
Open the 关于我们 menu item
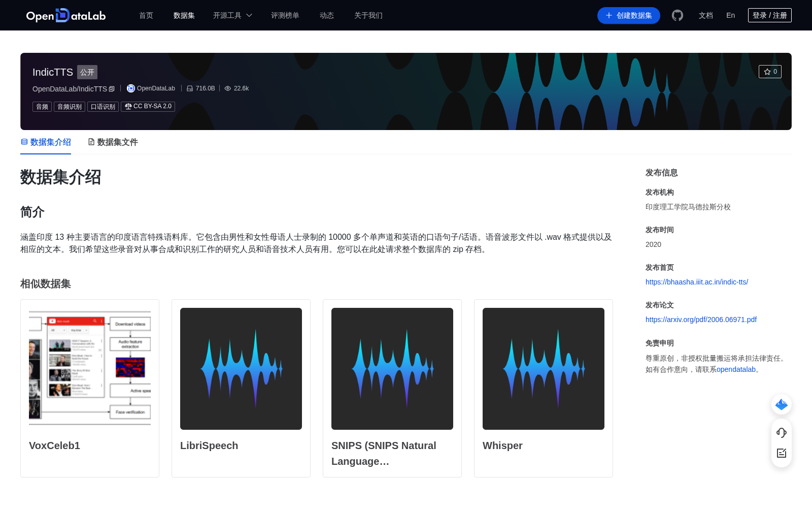pyautogui.click(x=368, y=15)
